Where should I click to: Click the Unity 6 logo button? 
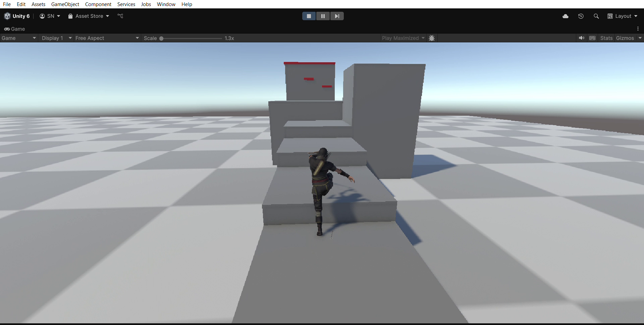click(x=17, y=16)
